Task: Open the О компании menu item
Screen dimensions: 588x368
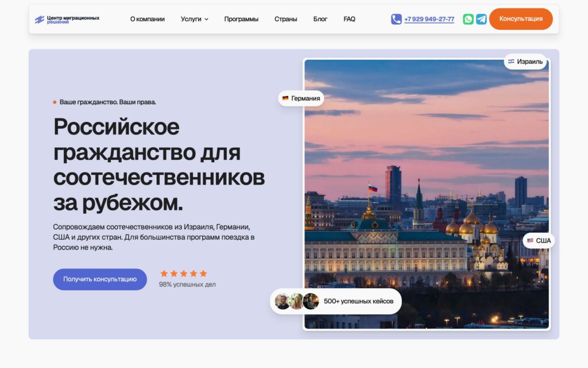Action: [x=148, y=19]
